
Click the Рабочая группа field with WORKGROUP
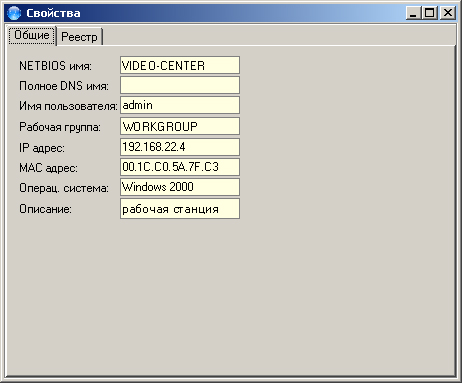point(180,126)
